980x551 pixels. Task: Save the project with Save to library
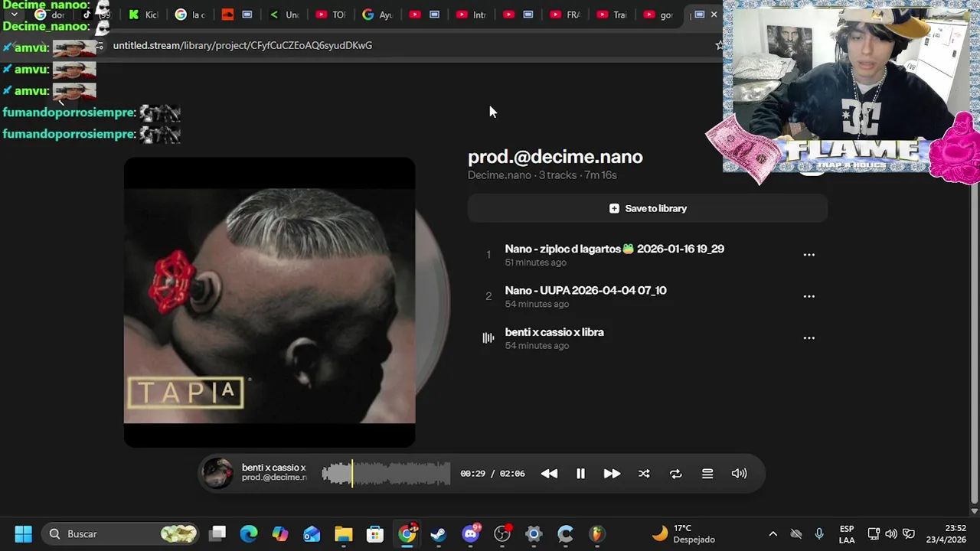click(648, 208)
